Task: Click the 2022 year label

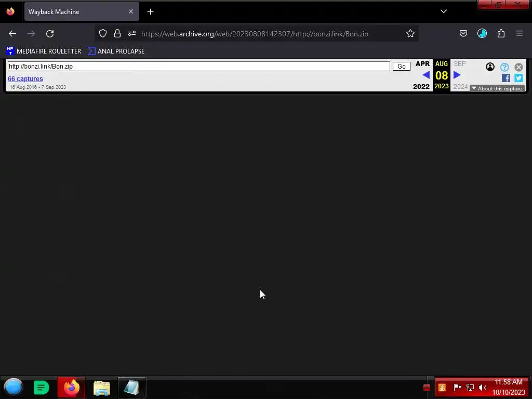Action: pos(421,87)
